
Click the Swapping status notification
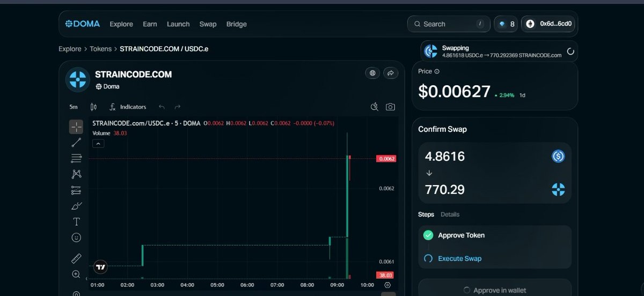500,51
